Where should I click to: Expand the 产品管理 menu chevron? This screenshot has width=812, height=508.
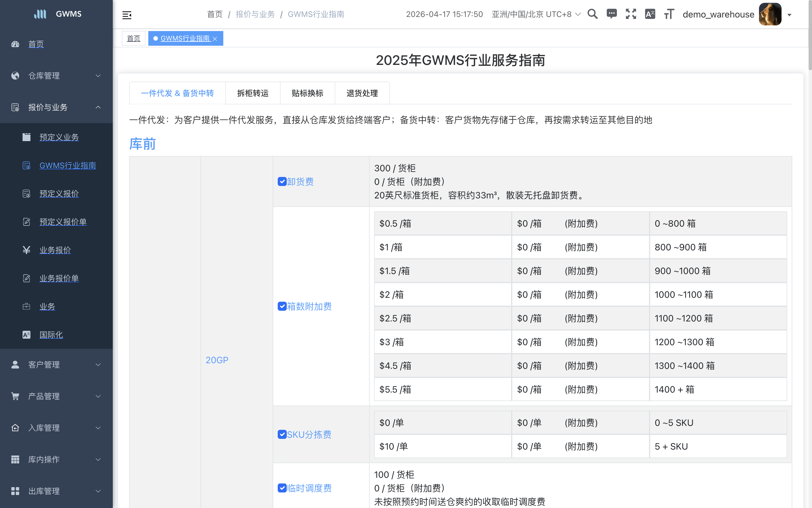coord(98,396)
